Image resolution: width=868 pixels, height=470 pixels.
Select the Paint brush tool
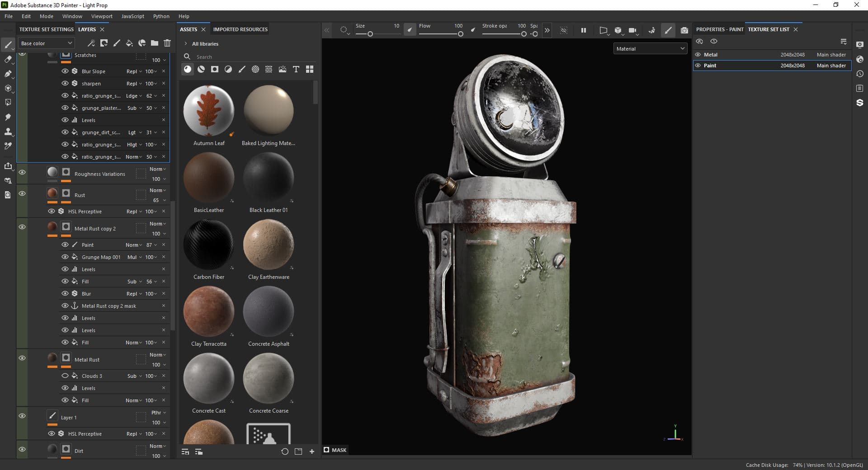tap(8, 45)
